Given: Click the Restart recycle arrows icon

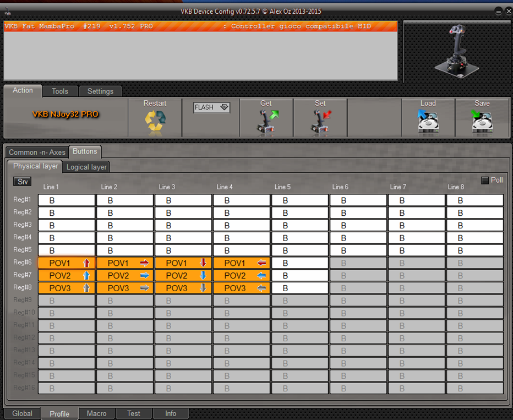Looking at the screenshot, I should click(x=155, y=121).
